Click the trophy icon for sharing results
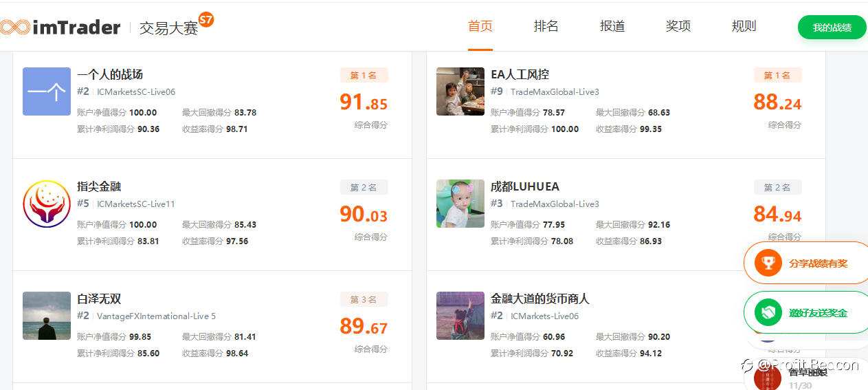 tap(768, 263)
